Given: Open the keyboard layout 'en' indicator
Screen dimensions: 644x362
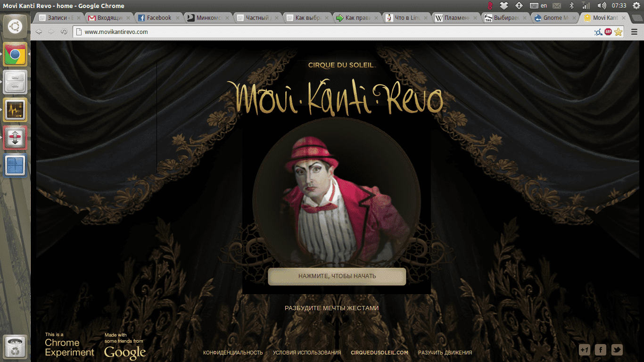Looking at the screenshot, I should 538,6.
